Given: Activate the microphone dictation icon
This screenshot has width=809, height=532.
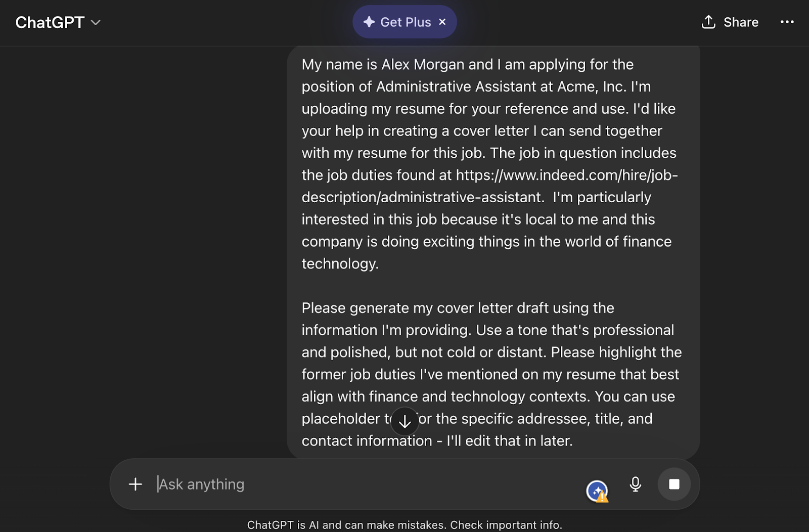Looking at the screenshot, I should point(636,484).
